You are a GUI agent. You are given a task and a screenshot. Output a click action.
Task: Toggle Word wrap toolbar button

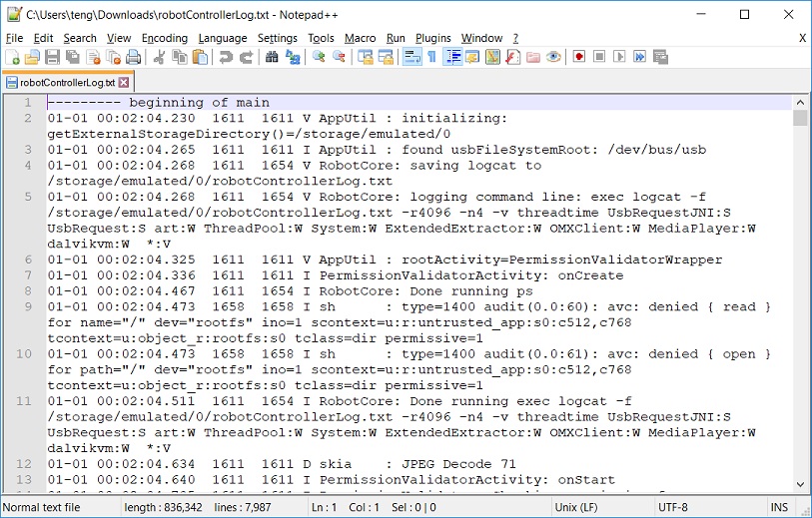coord(410,57)
